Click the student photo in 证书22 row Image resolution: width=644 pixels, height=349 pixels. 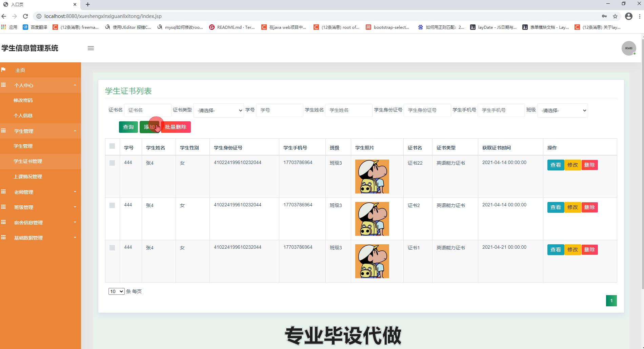(372, 177)
